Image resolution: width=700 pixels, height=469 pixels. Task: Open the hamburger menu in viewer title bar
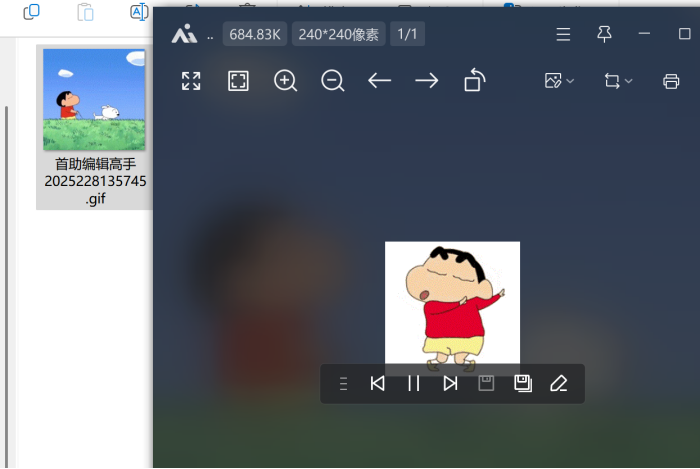[x=563, y=34]
